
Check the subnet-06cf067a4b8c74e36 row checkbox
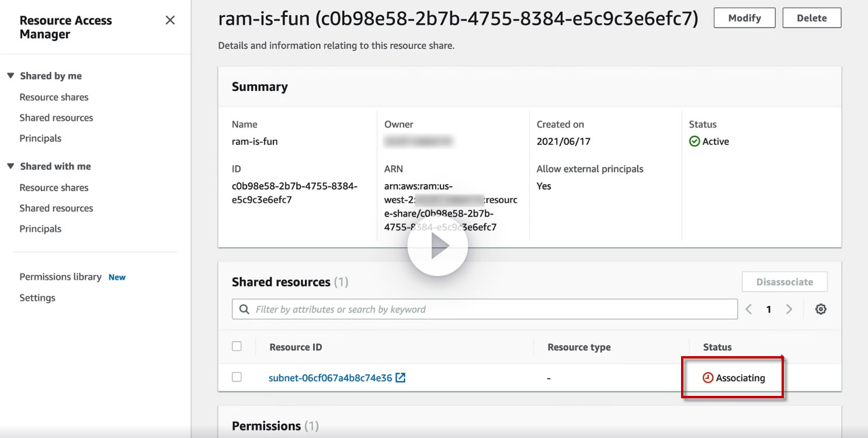pos(237,377)
